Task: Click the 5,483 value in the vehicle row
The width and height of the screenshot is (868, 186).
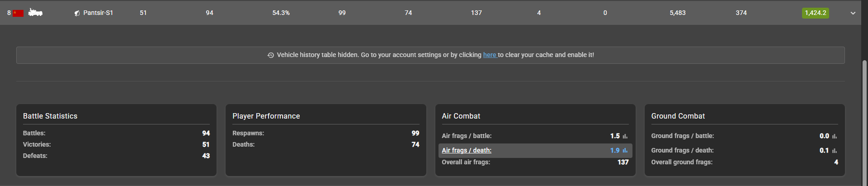Action: pos(677,13)
